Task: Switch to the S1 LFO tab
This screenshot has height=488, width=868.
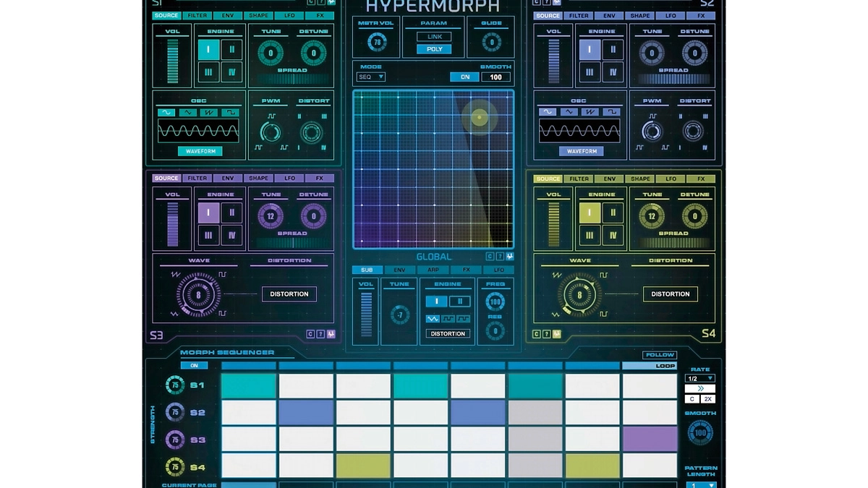Action: tap(289, 15)
